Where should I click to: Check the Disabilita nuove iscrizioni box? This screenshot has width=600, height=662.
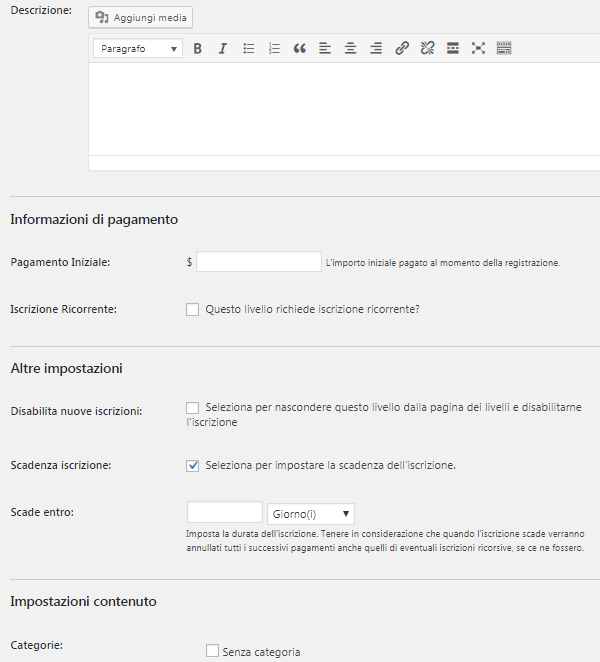click(193, 408)
